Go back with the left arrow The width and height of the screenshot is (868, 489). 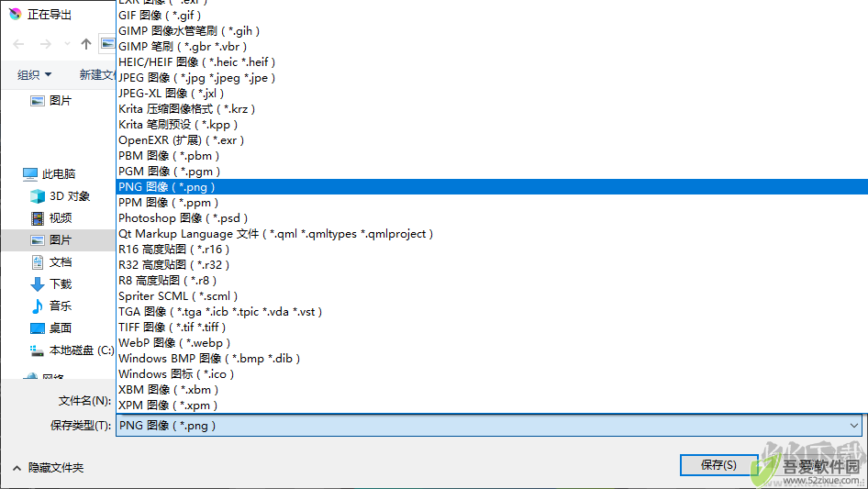[18, 44]
